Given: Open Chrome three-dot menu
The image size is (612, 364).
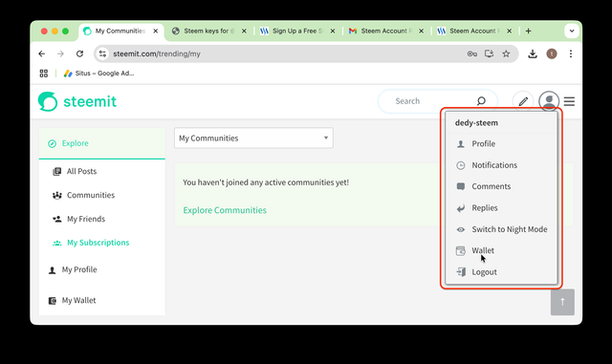Looking at the screenshot, I should pyautogui.click(x=571, y=54).
